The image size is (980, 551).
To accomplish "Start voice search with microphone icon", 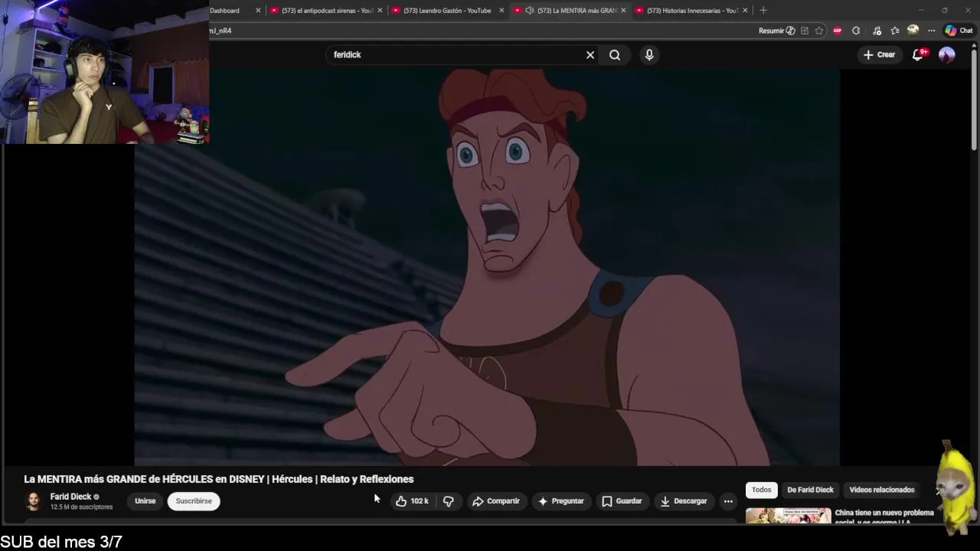I will 649,55.
